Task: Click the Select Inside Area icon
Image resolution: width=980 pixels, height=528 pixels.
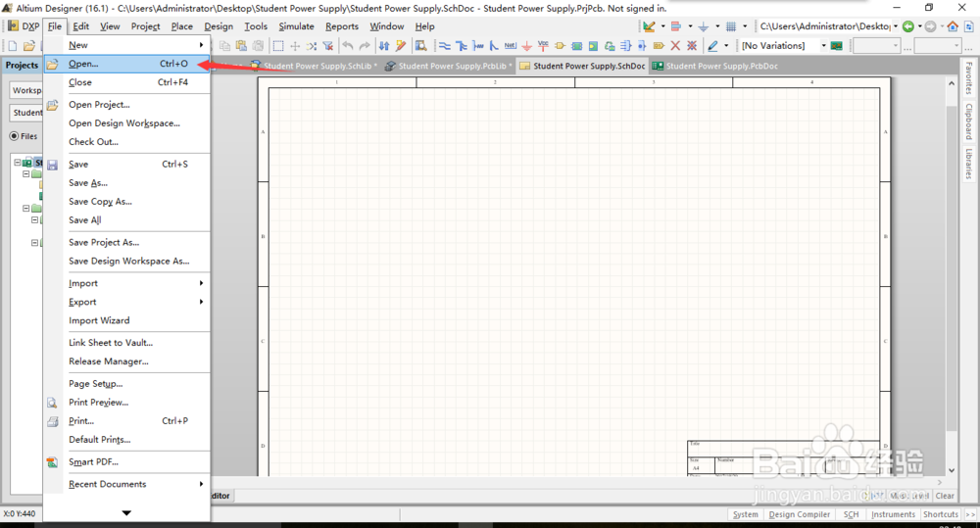Action: click(x=278, y=46)
